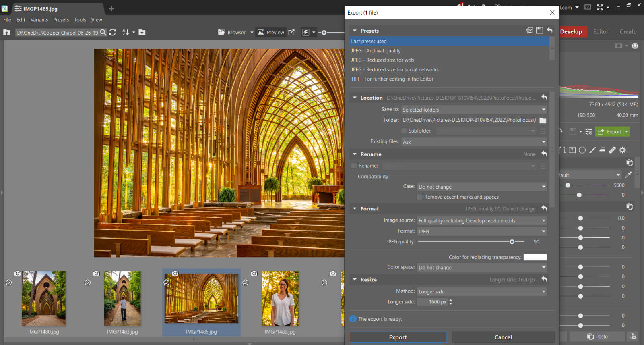This screenshot has height=345, width=644.
Task: Click the search icon beside folder path
Action: pos(103,32)
